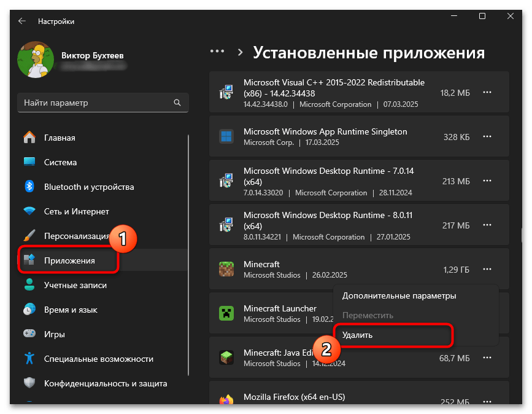Select the Система monitor icon

pyautogui.click(x=29, y=162)
